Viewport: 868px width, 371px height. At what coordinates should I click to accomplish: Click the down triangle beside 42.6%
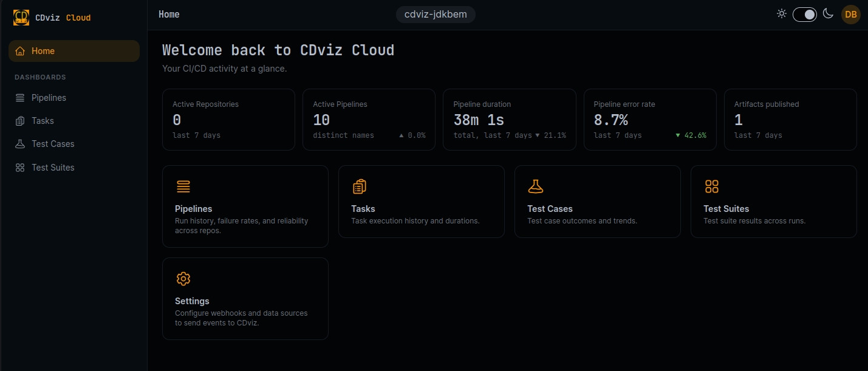click(678, 135)
